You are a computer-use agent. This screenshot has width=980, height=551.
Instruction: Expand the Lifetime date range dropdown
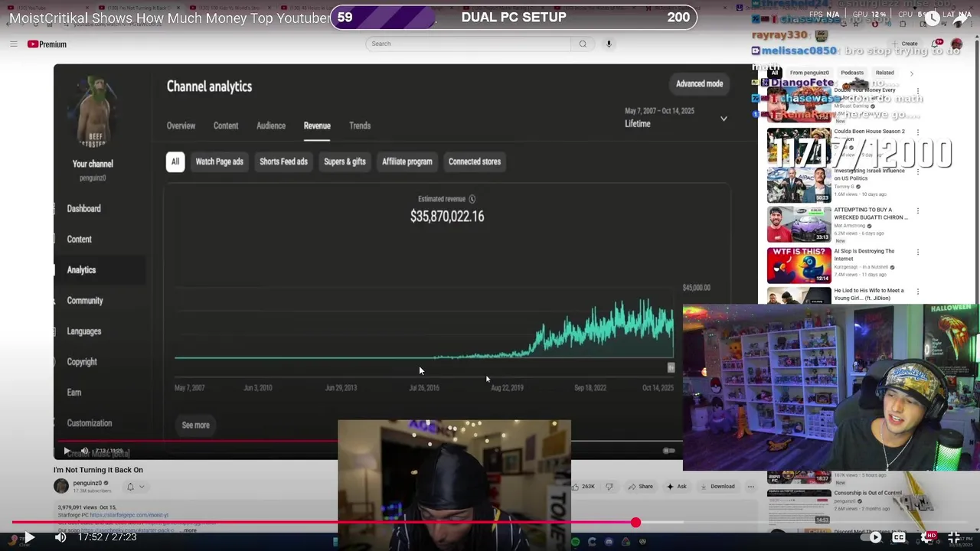point(724,119)
